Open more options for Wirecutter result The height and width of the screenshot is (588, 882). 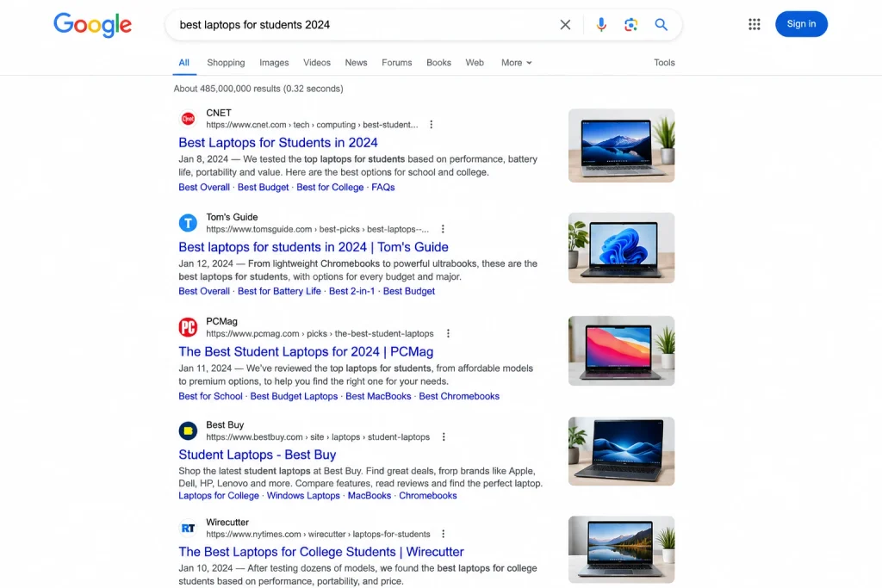[x=444, y=534]
